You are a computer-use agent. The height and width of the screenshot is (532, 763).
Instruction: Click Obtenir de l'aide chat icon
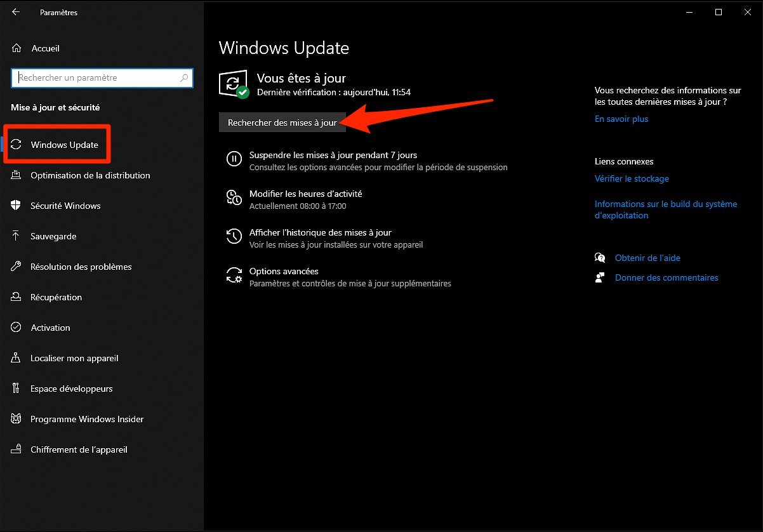pyautogui.click(x=600, y=258)
